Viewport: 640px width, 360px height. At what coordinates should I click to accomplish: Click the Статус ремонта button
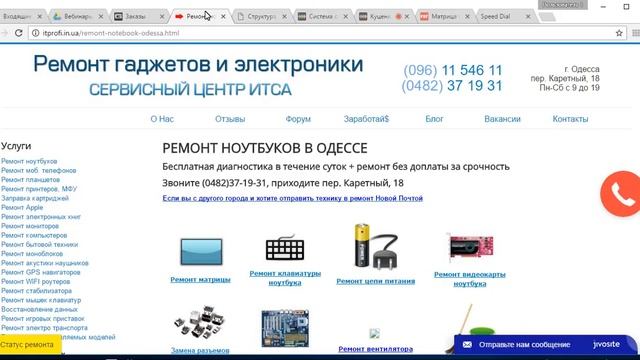[x=31, y=344]
